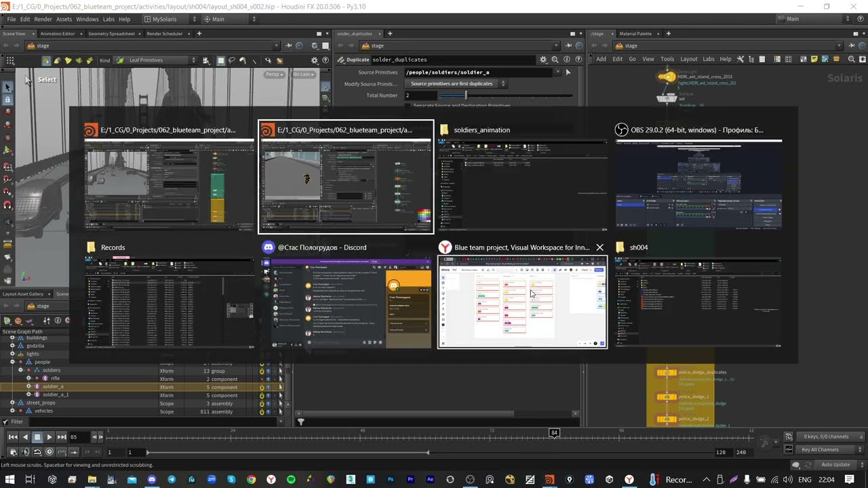868x488 pixels.
Task: Close the Blue team project window in switcher
Action: tap(599, 247)
